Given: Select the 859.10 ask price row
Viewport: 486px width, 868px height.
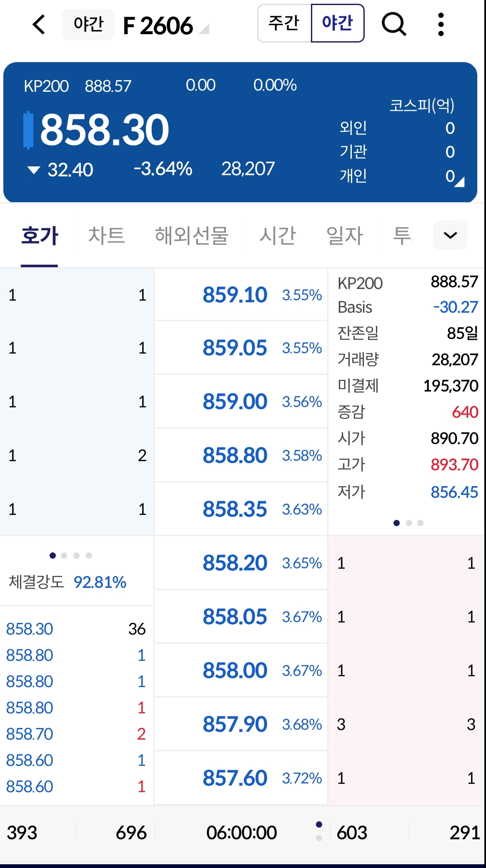Looking at the screenshot, I should [x=240, y=295].
